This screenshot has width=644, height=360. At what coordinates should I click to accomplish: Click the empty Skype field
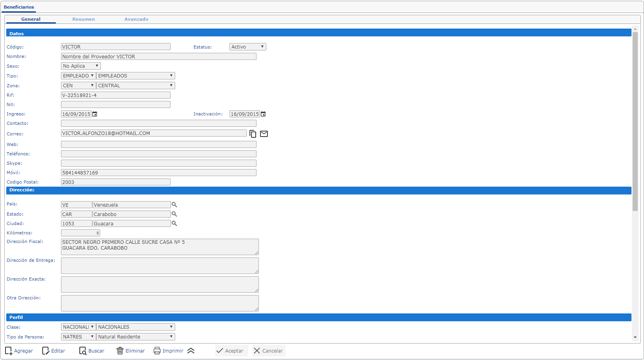pos(159,163)
